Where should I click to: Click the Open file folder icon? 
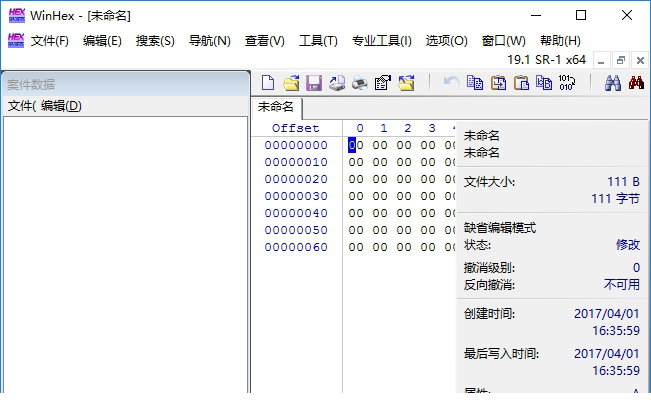[291, 83]
